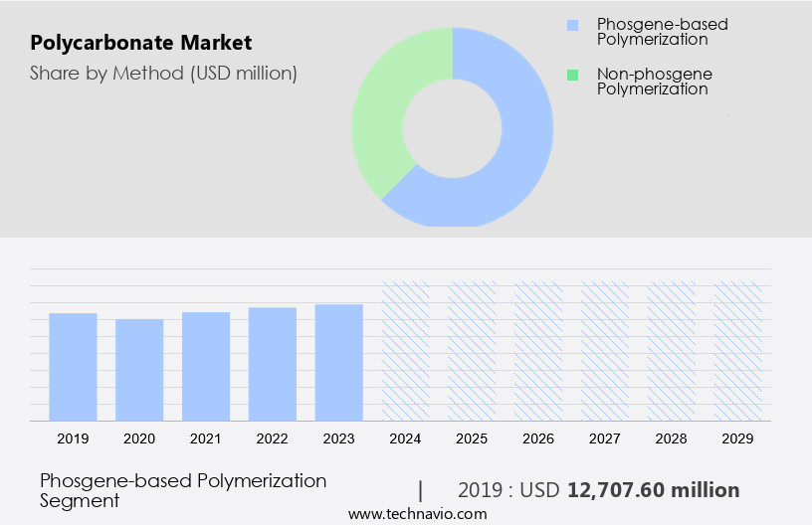The width and height of the screenshot is (812, 525).
Task: Select the solid bar for 2020
Action: pyautogui.click(x=139, y=370)
